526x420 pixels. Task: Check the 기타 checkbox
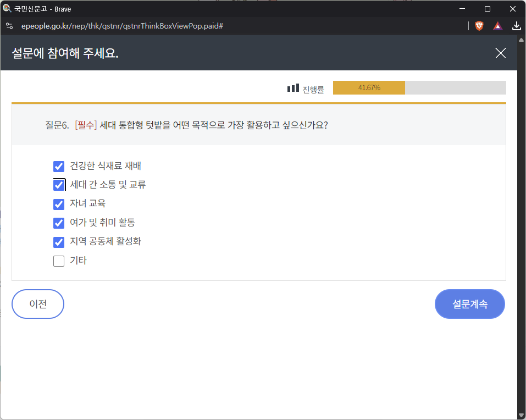click(x=59, y=261)
